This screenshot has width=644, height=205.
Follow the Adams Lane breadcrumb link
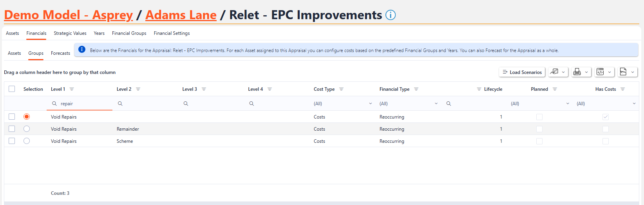[x=181, y=15]
